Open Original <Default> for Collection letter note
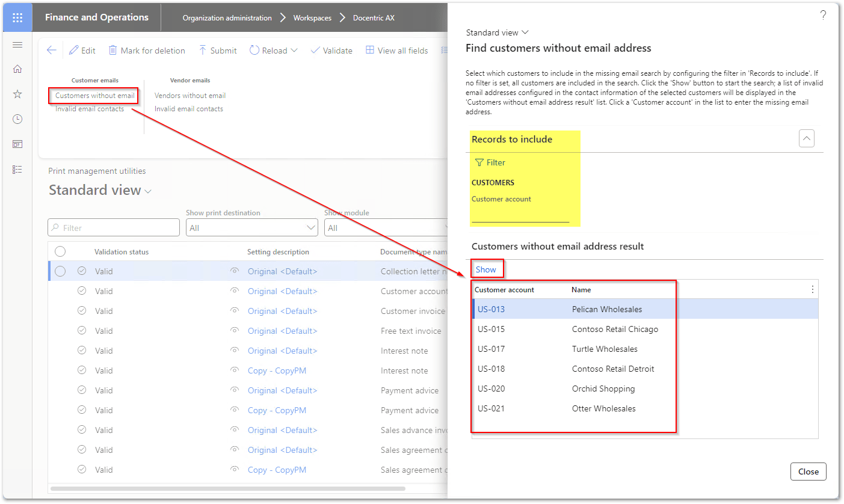The width and height of the screenshot is (844, 504). click(x=282, y=271)
